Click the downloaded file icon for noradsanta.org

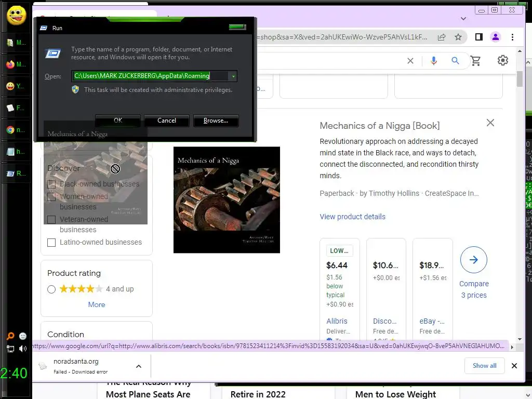(43, 366)
